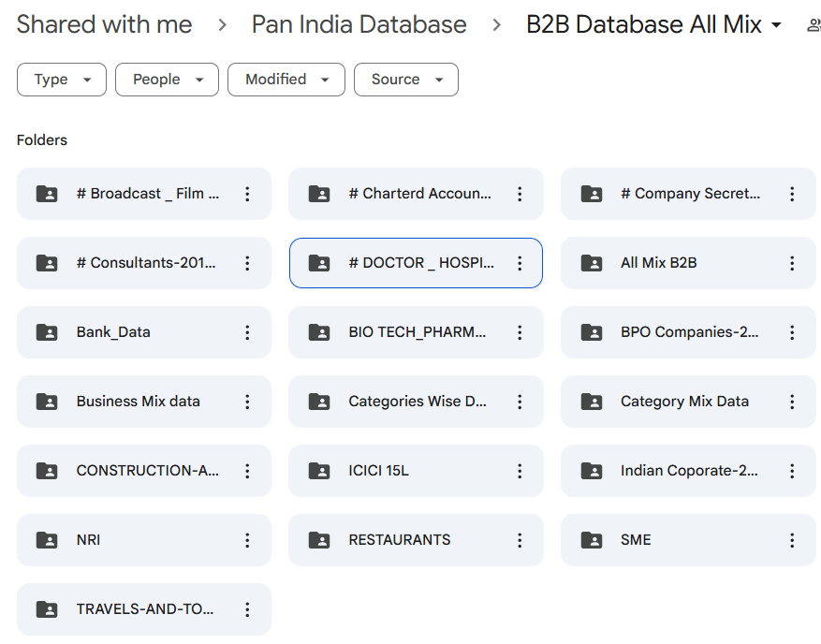Navigate to Pan India Database breadcrumb

[359, 24]
